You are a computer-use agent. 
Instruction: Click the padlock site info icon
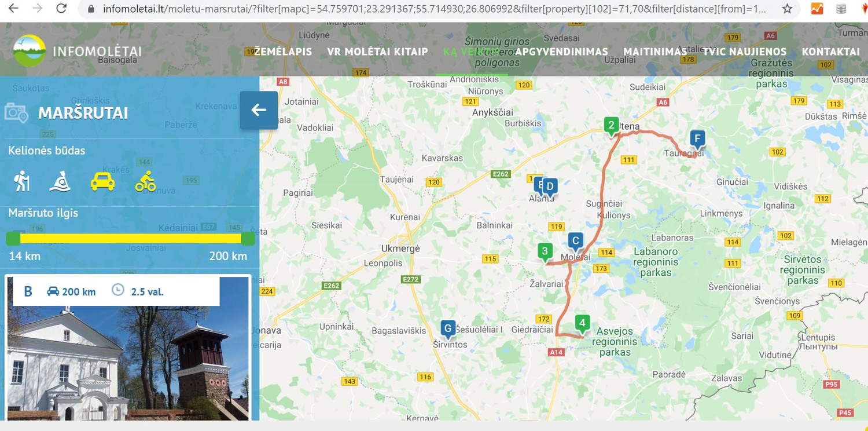coord(91,9)
